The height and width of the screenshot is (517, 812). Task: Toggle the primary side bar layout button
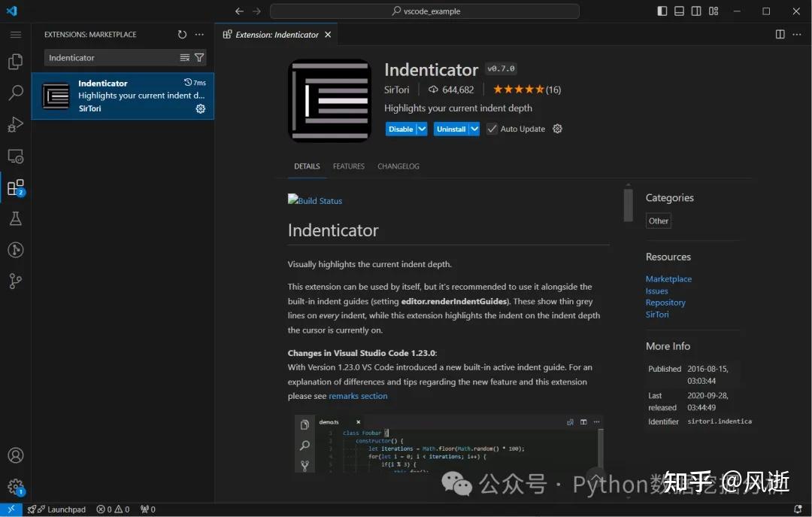[662, 11]
